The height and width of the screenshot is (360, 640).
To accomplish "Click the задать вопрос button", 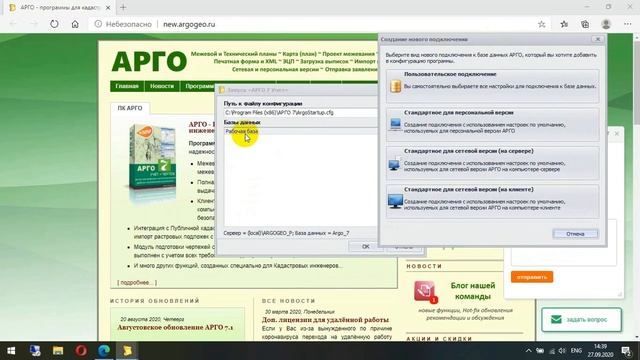I will tap(582, 320).
